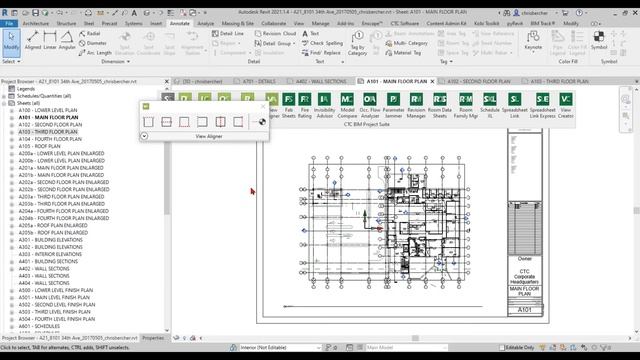Start the Revision Cloud tool
The image size is (640, 360).
276,33
